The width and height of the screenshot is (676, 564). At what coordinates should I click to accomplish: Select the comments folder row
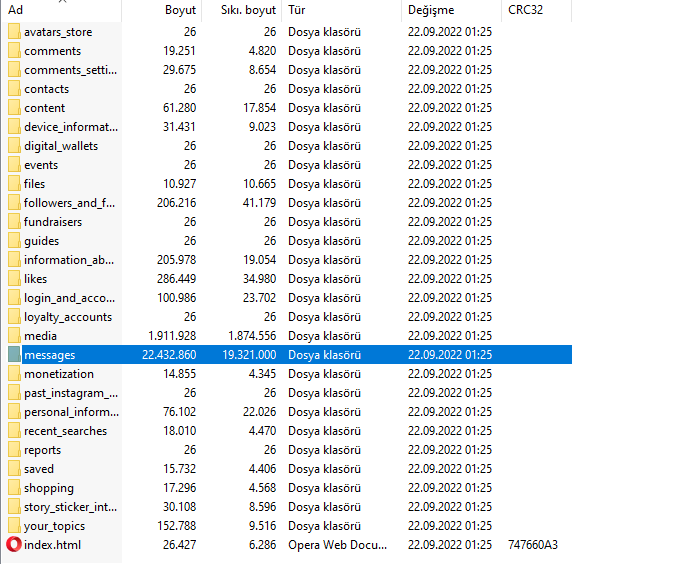[x=52, y=51]
